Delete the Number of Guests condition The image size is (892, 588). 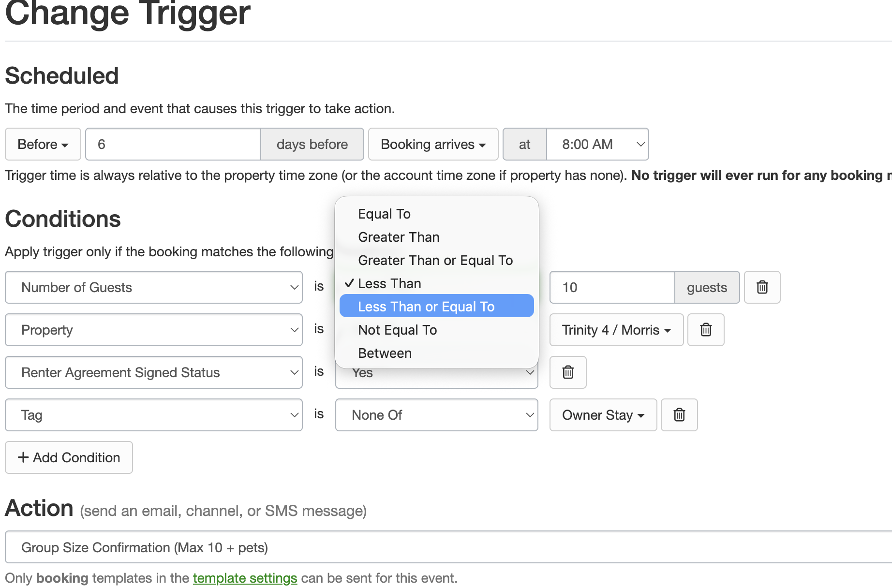(x=762, y=287)
